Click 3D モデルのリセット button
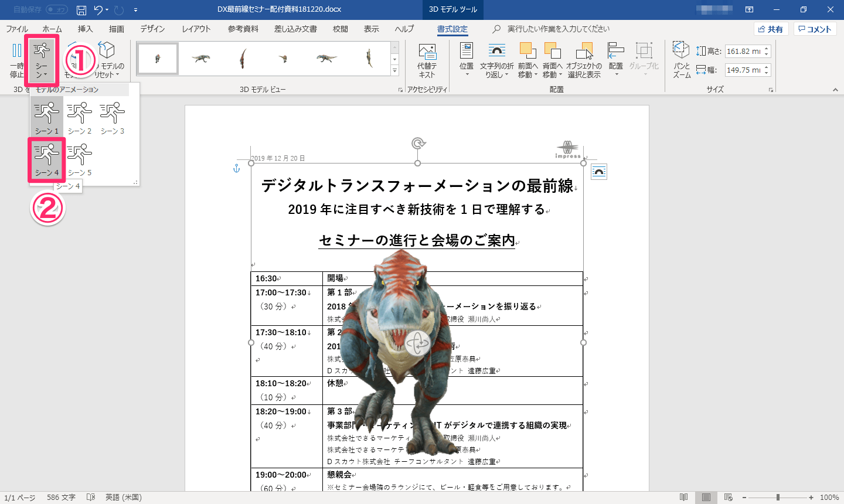Image resolution: width=844 pixels, height=504 pixels. point(110,60)
